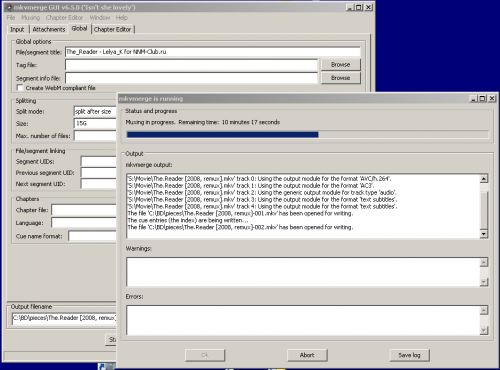This screenshot has width=500, height=370.
Task: Maximize the mkvmerge GUI main window
Action: click(x=358, y=7)
